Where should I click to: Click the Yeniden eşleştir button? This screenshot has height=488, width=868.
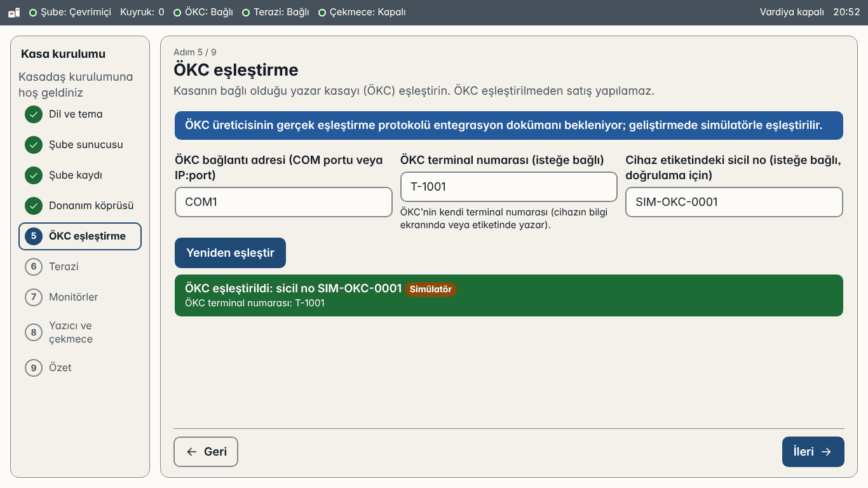[230, 253]
